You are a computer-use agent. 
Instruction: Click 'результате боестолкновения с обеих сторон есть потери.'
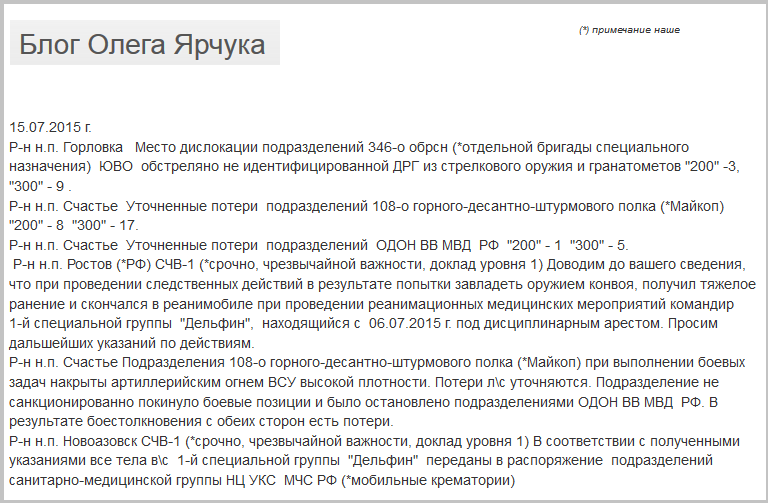click(x=201, y=421)
